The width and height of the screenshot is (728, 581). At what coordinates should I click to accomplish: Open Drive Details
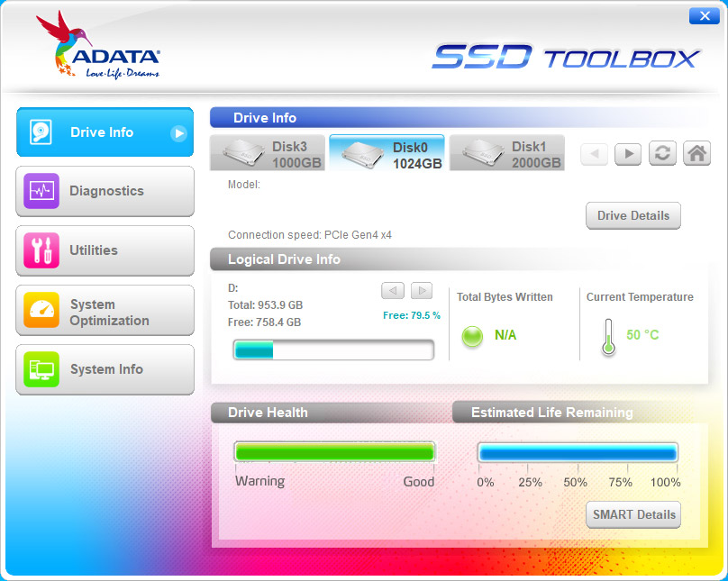coord(633,216)
